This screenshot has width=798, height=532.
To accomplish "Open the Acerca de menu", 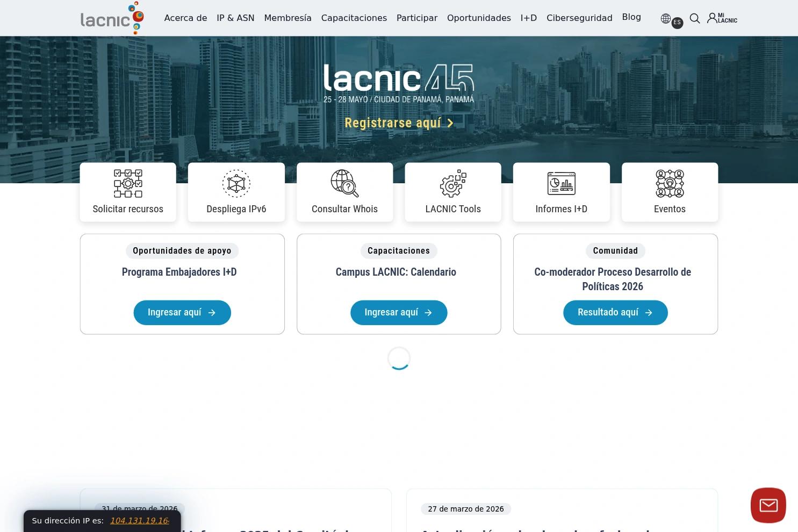I will tap(185, 18).
